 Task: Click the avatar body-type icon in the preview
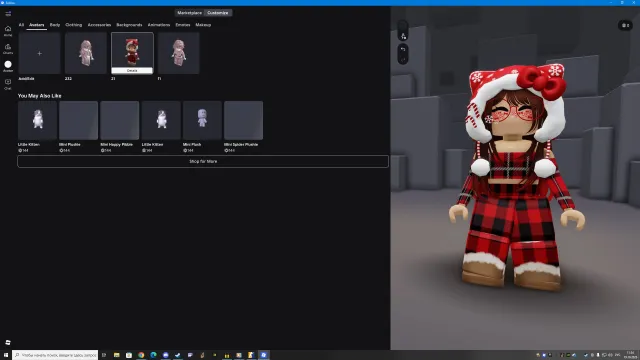[403, 36]
